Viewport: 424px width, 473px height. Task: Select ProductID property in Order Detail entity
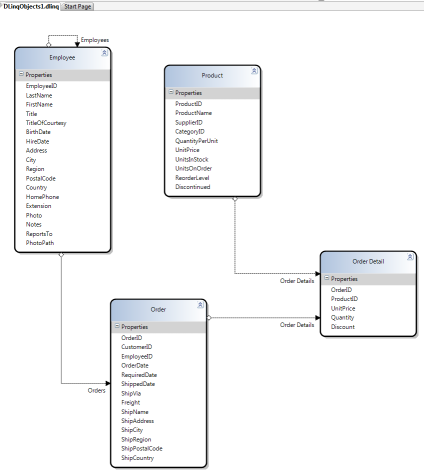click(344, 299)
